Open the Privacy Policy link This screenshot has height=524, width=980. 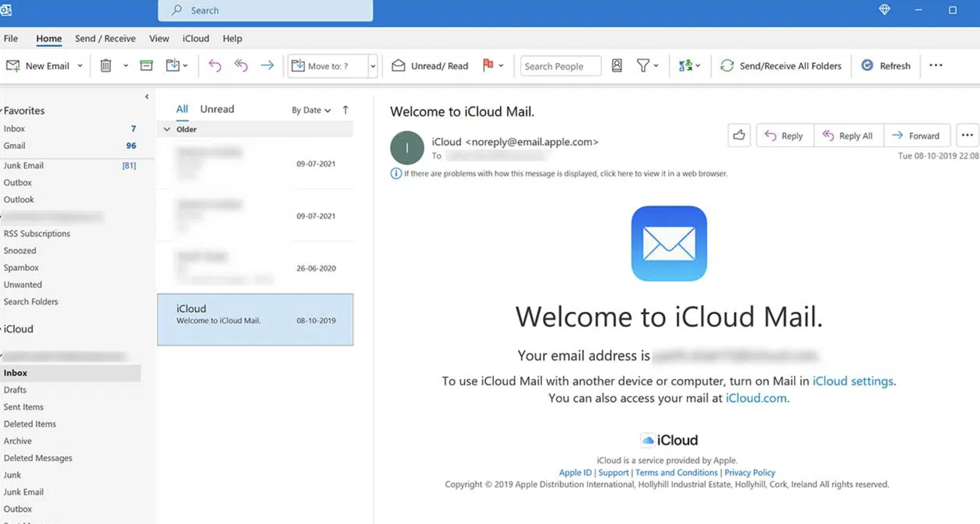750,473
